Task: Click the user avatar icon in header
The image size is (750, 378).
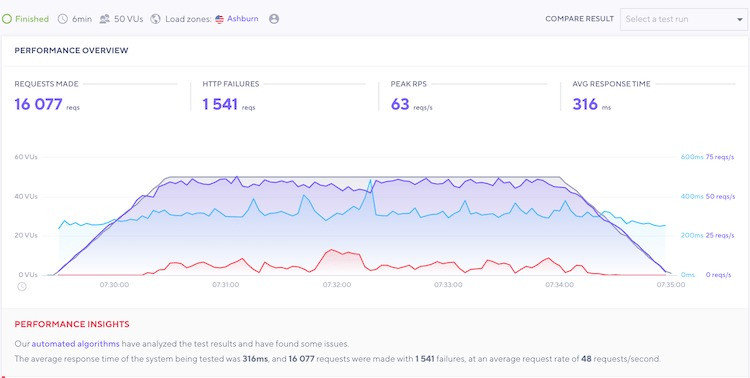Action: [x=274, y=19]
